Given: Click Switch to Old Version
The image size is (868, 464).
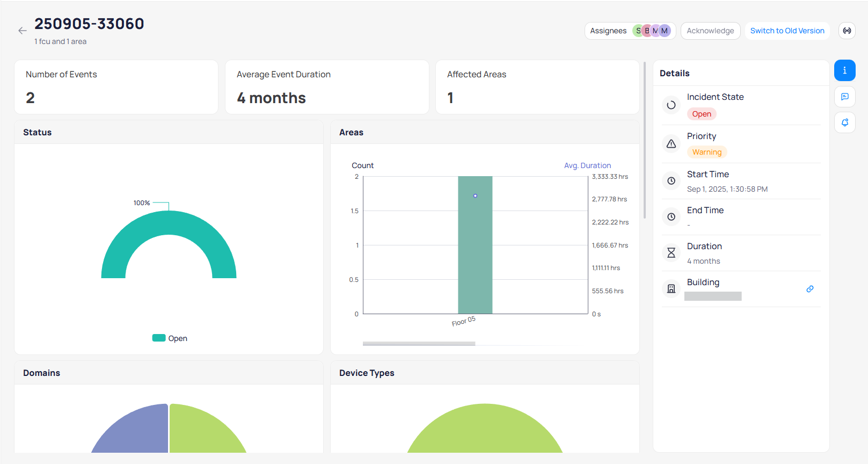Looking at the screenshot, I should coord(787,31).
